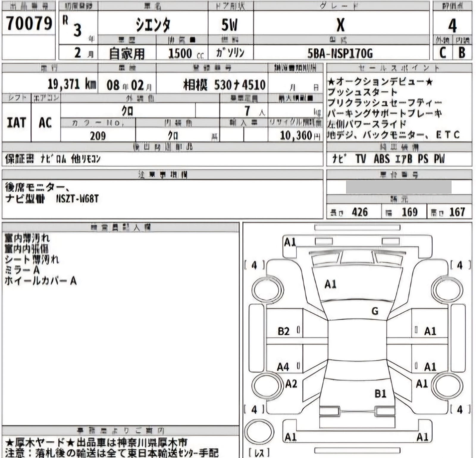Select the seating capacity 7人

click(x=255, y=111)
